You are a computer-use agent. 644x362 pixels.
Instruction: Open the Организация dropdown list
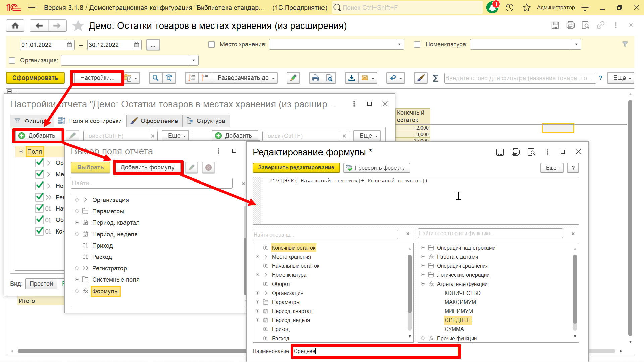pyautogui.click(x=194, y=60)
